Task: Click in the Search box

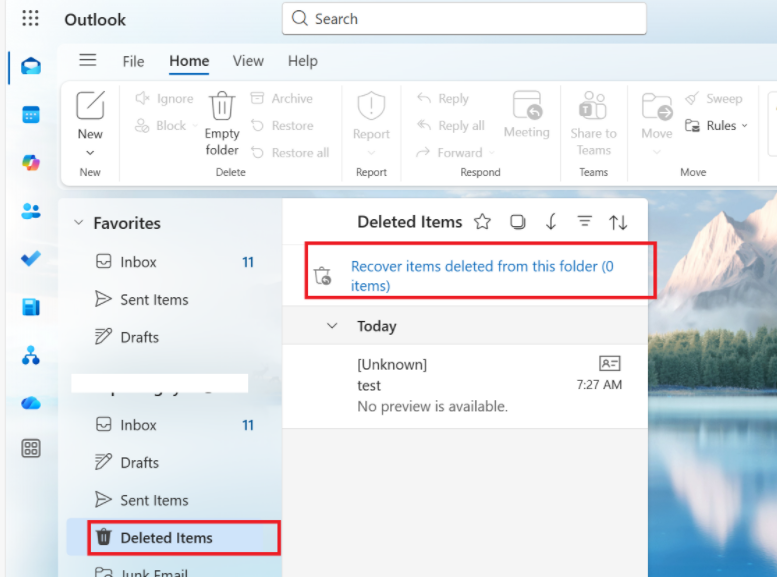Action: (464, 19)
